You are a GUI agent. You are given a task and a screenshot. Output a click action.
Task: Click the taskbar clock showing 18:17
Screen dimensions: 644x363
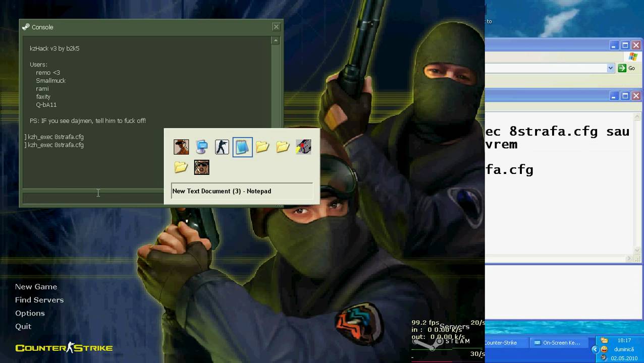624,341
